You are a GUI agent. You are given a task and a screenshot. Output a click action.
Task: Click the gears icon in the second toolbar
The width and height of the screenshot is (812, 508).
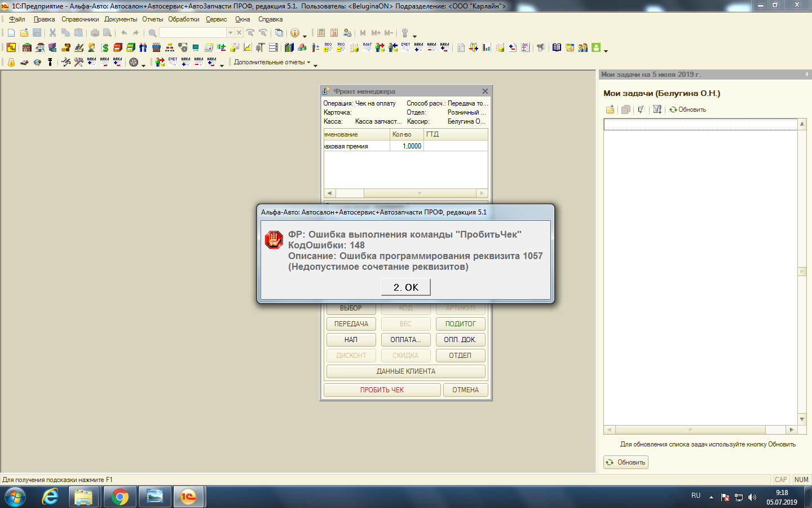tap(183, 47)
